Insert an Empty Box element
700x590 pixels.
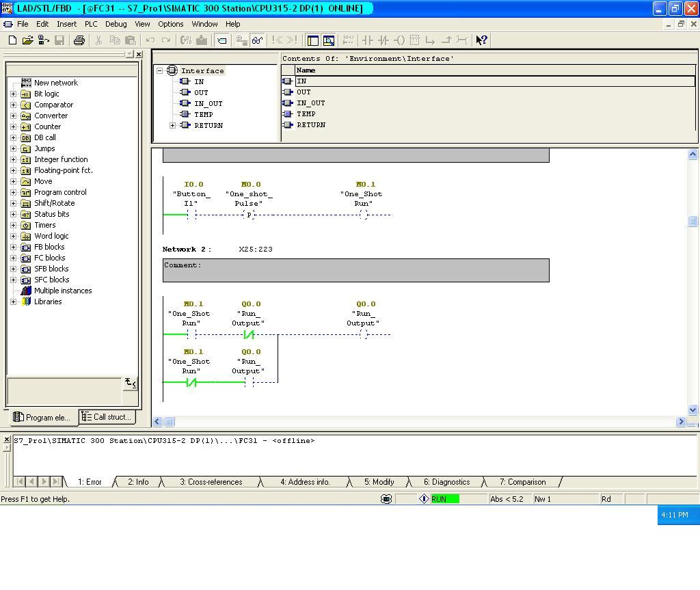tap(414, 40)
